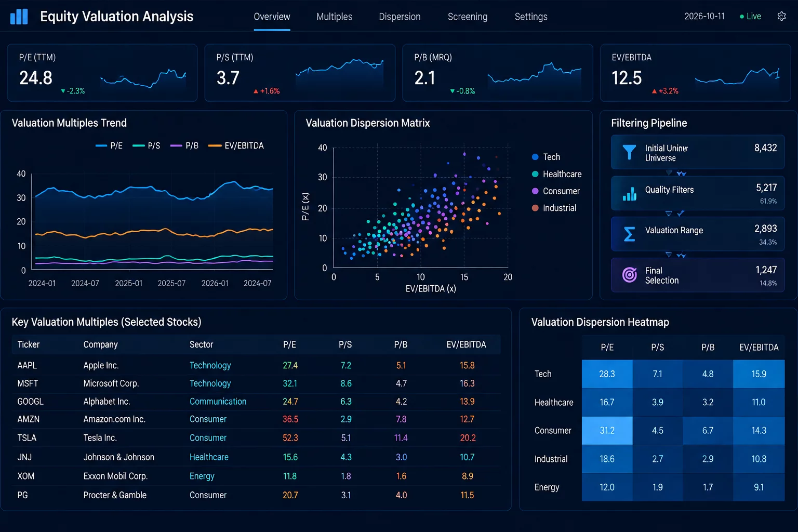Click the sigma icon for Valuation Range
Image resolution: width=798 pixels, height=532 pixels.
tap(629, 234)
